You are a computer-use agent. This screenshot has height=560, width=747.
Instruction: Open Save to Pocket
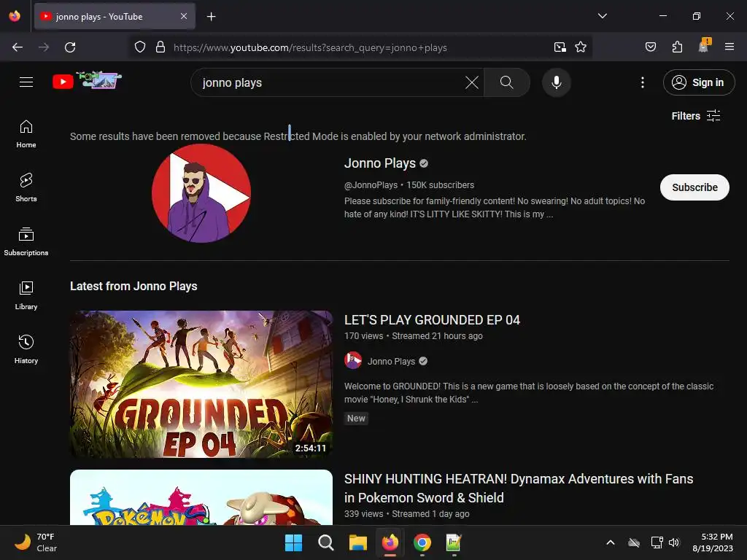(x=650, y=47)
